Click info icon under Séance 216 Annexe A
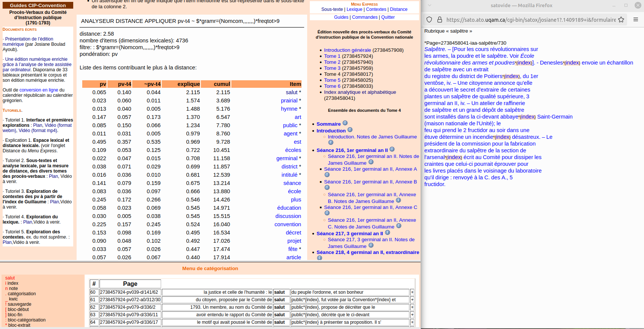Image resolution: width=644 pixels, height=329 pixels. point(327,175)
